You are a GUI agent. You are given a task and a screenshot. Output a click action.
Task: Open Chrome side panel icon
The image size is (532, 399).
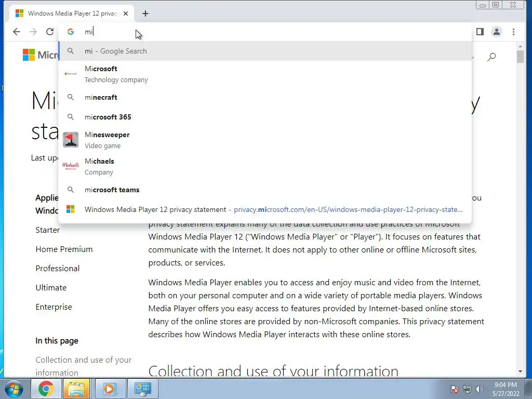[480, 32]
